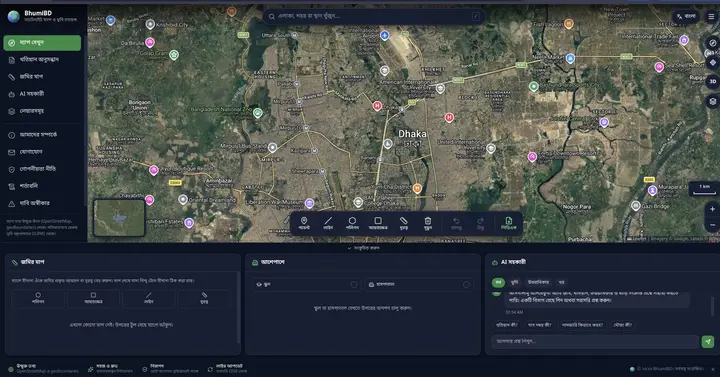Click the Gazi Bridge map marker
This screenshot has width=720, height=377.
point(636,206)
